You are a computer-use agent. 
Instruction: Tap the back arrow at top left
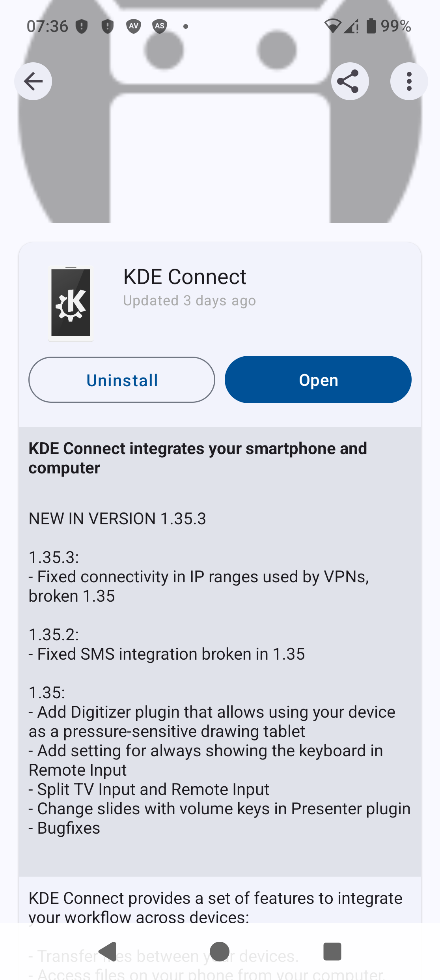(x=33, y=82)
